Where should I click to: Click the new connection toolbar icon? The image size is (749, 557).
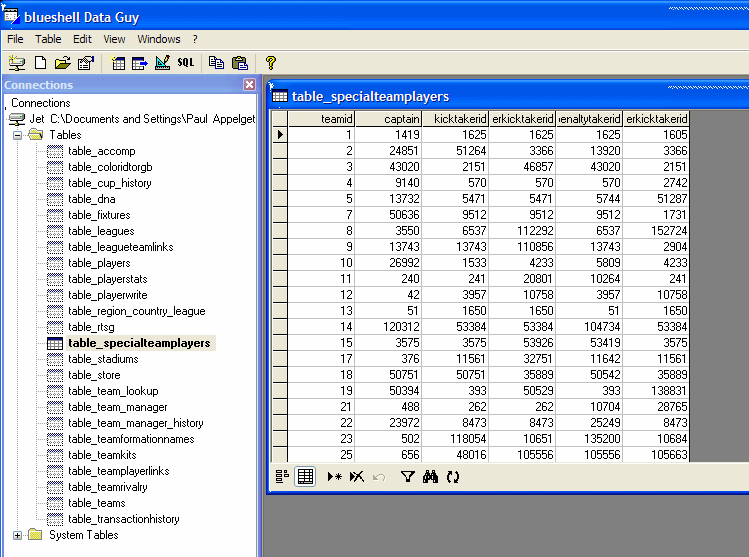(17, 63)
